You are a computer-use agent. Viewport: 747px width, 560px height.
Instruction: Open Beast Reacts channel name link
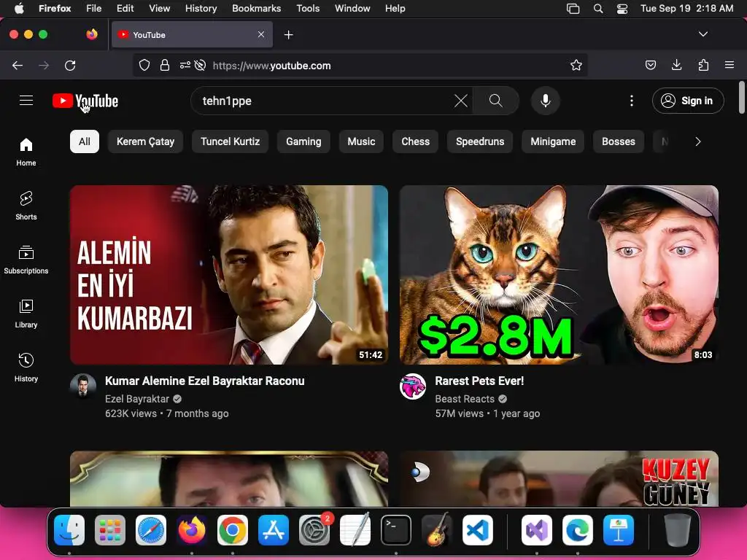465,399
